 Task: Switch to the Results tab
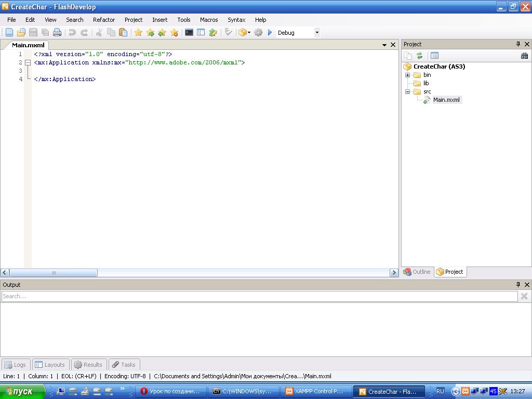pyautogui.click(x=88, y=365)
